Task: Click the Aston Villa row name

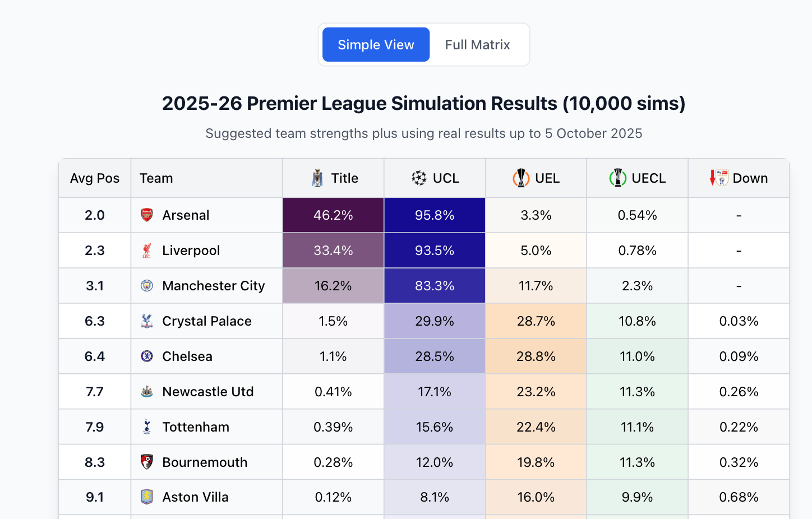Action: (x=195, y=497)
